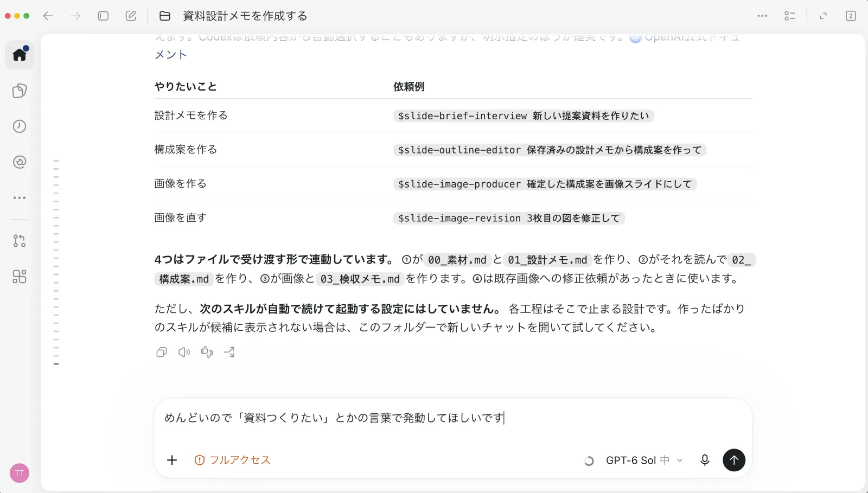The width and height of the screenshot is (868, 493).
Task: Open the circular swirl icon in the sidebar
Action: [20, 162]
